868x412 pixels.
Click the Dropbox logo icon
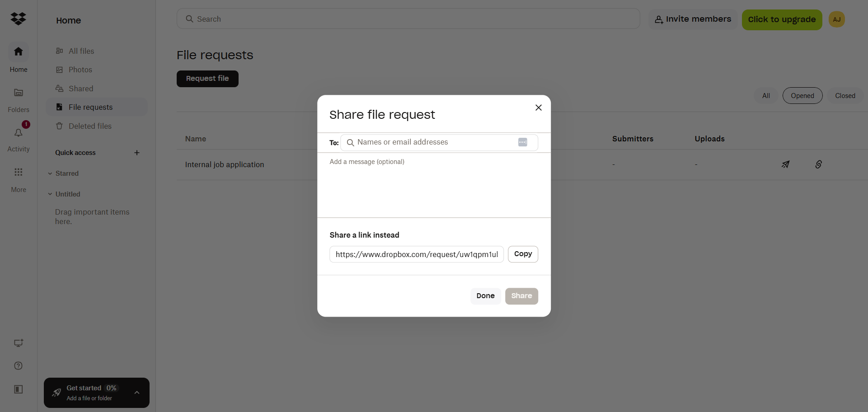tap(19, 19)
